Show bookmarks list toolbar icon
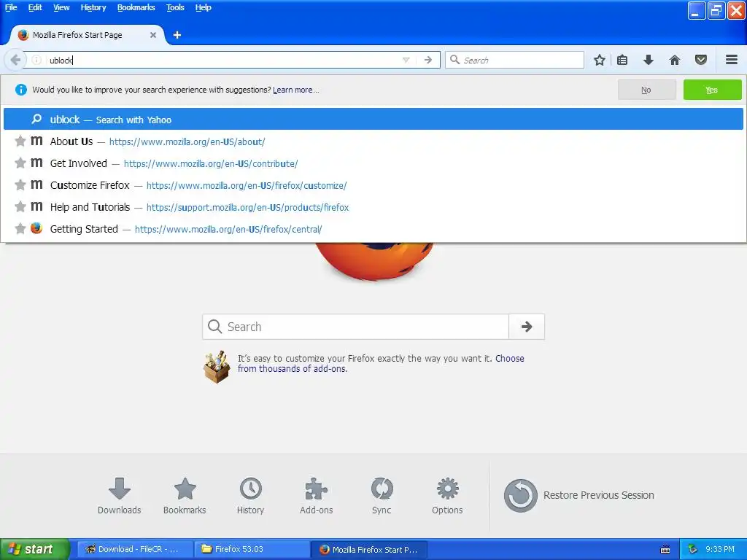747x560 pixels. coord(622,60)
